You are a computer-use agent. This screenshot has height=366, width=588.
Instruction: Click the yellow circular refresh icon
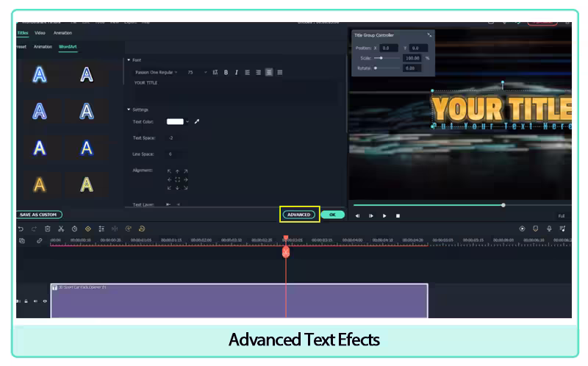pyautogui.click(x=142, y=229)
